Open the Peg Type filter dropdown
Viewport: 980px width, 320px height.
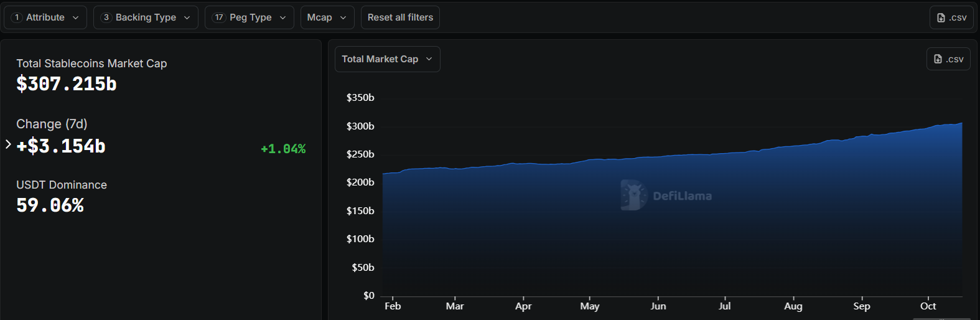click(250, 17)
